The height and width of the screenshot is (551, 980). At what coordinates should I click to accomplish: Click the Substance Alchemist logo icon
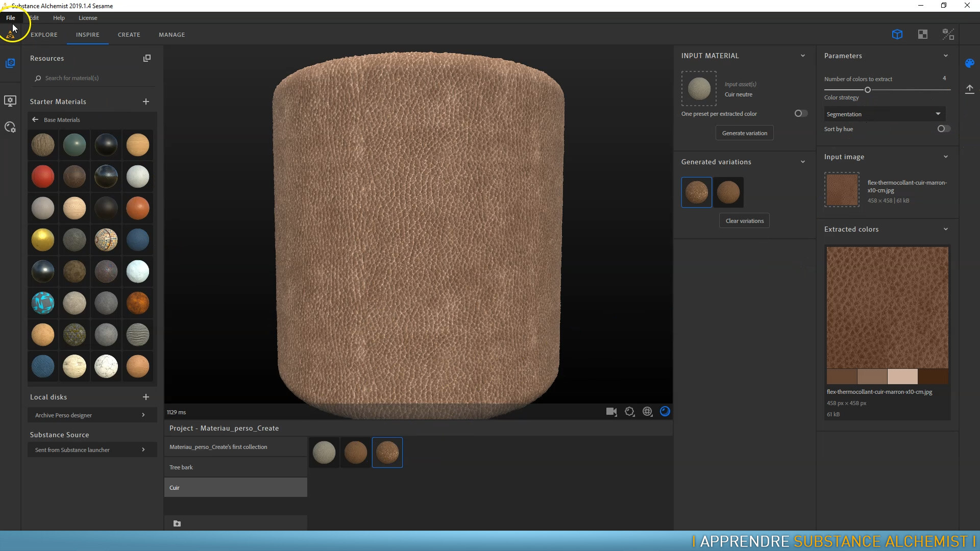[x=10, y=35]
